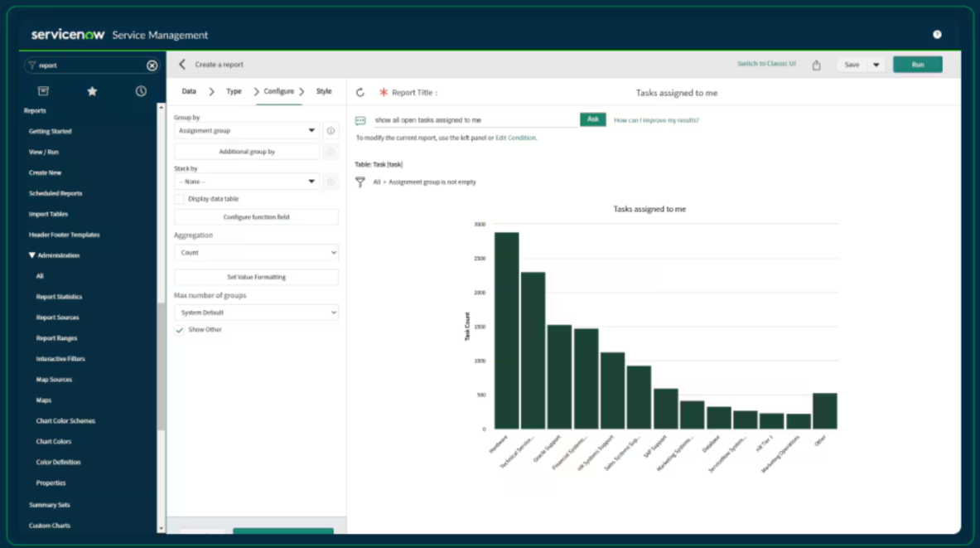The width and height of the screenshot is (980, 548).
Task: Click the refresh report icon
Action: (x=360, y=93)
